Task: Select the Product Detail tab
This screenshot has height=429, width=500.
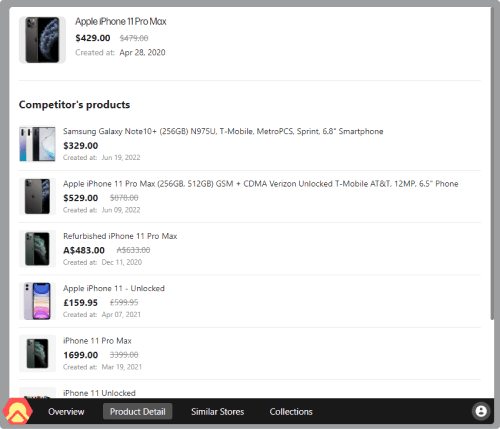Action: point(138,412)
